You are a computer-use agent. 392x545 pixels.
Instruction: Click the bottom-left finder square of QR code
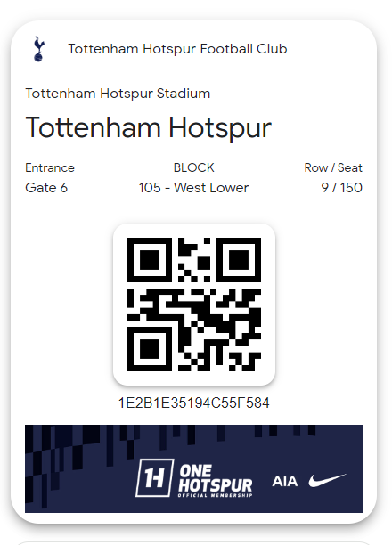150,349
